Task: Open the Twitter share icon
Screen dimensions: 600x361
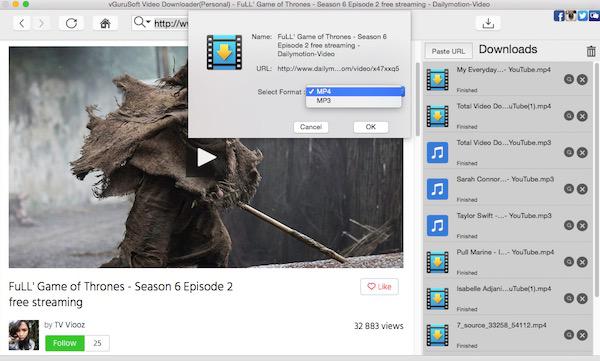Action: (583, 16)
